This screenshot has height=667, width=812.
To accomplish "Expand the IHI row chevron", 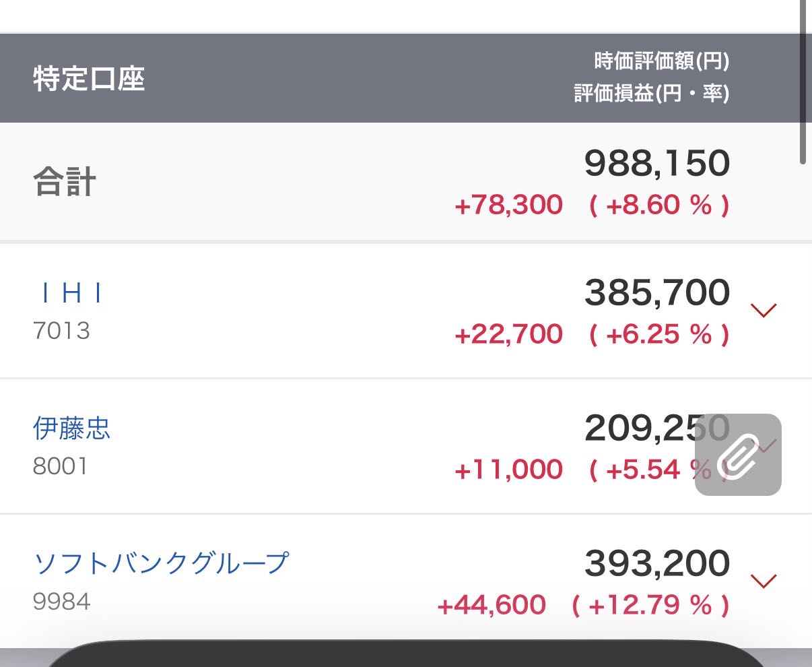I will point(764,310).
